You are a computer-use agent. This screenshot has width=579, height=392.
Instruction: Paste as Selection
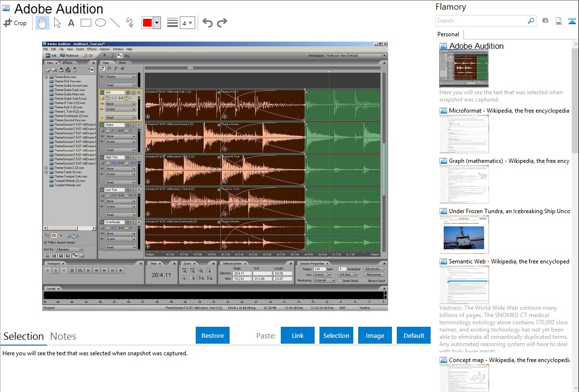pos(336,335)
